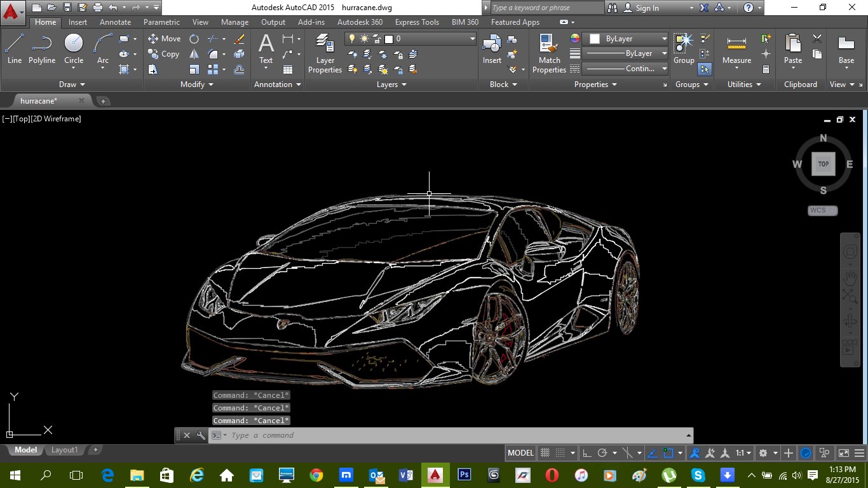Open the Express Tools tab
This screenshot has height=488, width=868.
tap(417, 22)
